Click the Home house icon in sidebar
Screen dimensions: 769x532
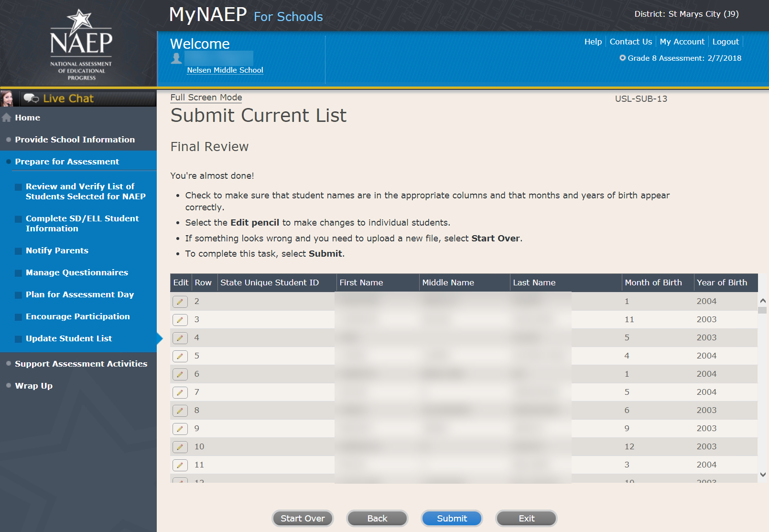(x=7, y=118)
